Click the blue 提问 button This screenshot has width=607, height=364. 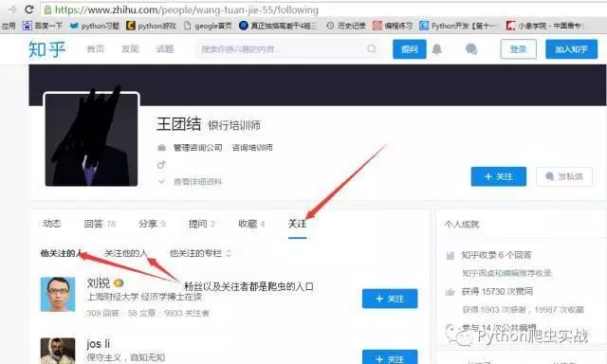click(409, 49)
